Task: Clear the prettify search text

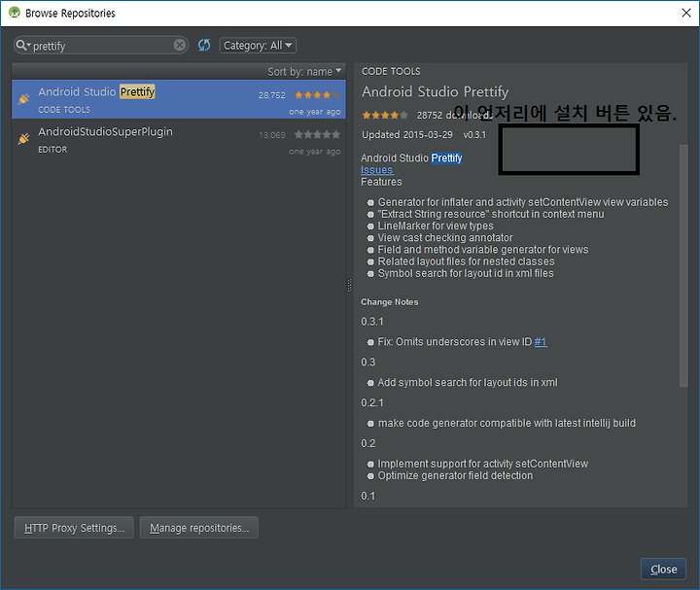Action: [x=180, y=45]
